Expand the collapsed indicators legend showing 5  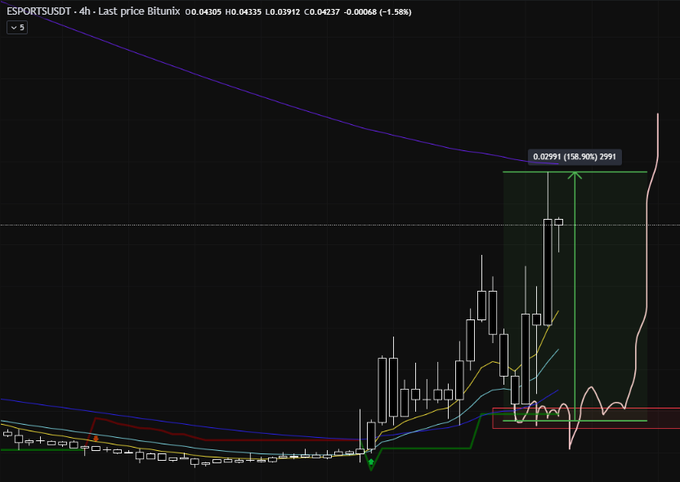tap(17, 28)
